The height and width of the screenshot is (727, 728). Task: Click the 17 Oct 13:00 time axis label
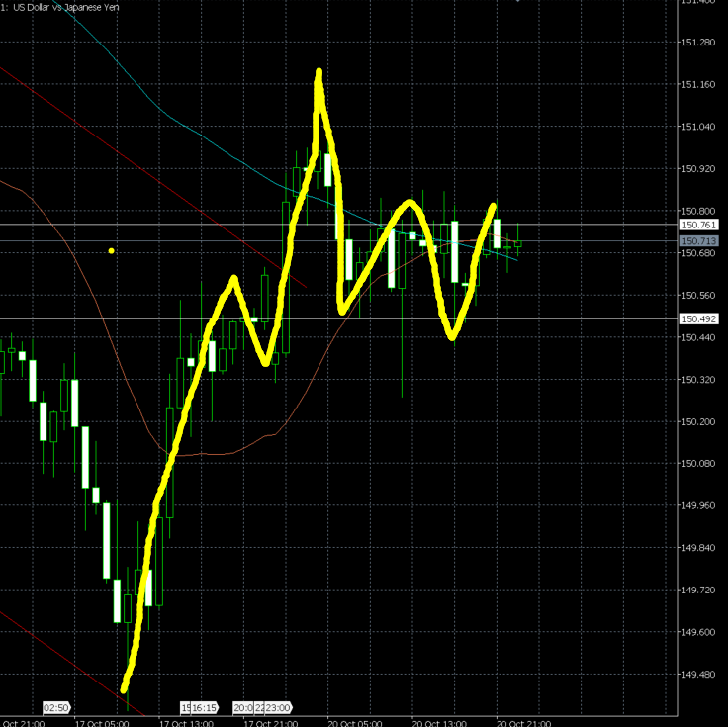tap(187, 722)
